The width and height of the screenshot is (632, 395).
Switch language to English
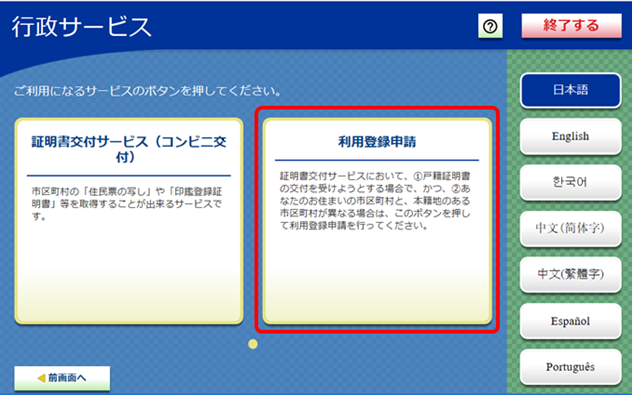tap(570, 136)
